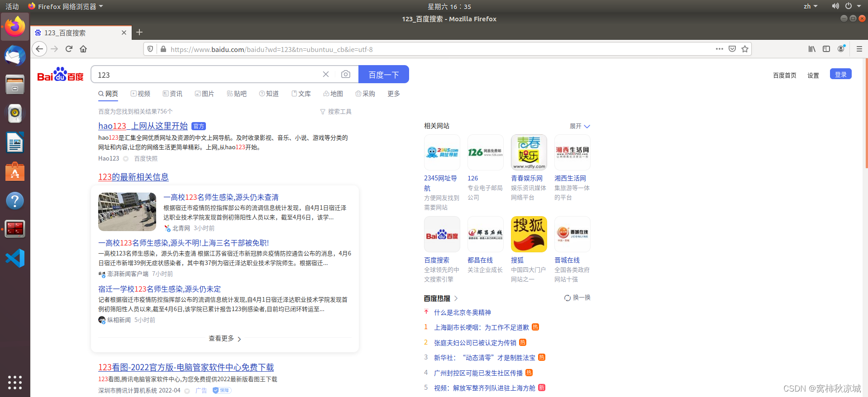The image size is (868, 397).
Task: Switch to the 资讯 tab
Action: (172, 94)
